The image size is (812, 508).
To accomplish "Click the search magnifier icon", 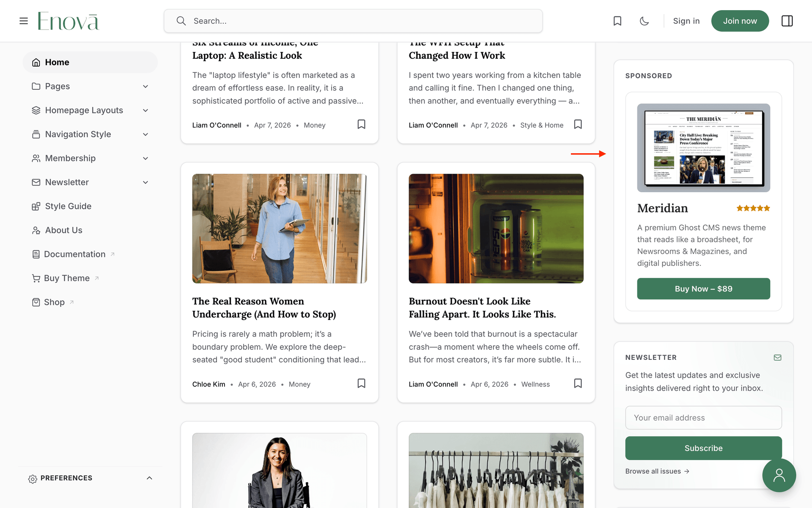I will (181, 21).
